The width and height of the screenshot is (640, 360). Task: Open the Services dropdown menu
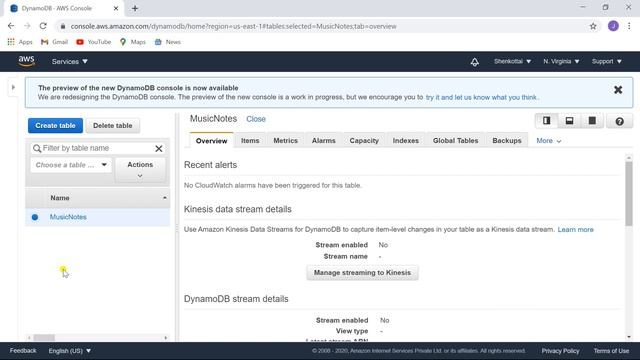69,62
